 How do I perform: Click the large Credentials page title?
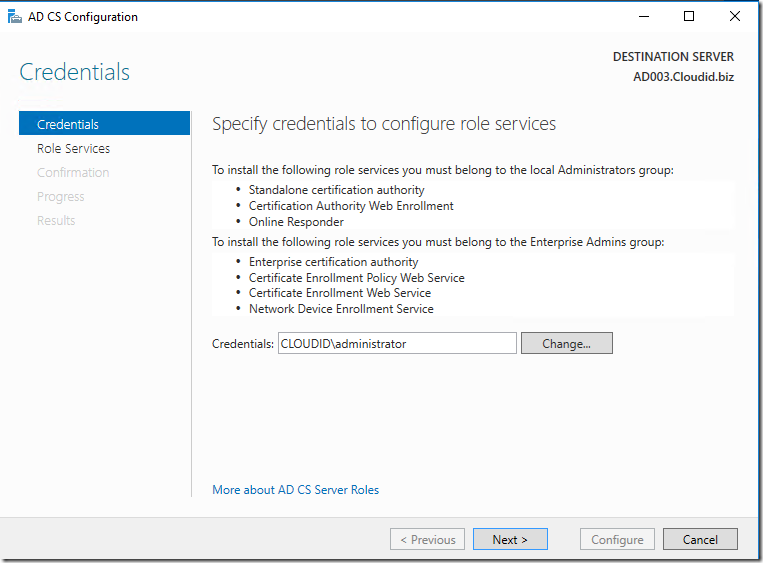[74, 72]
